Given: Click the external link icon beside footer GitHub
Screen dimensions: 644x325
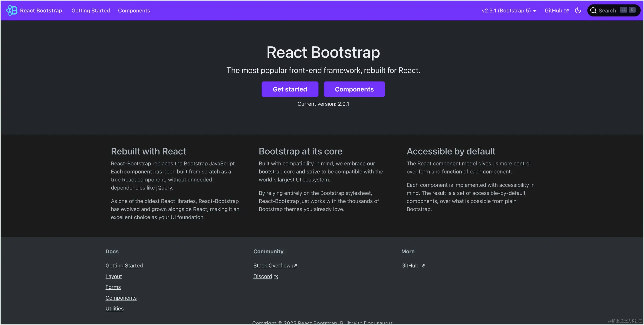Looking at the screenshot, I should tap(422, 266).
